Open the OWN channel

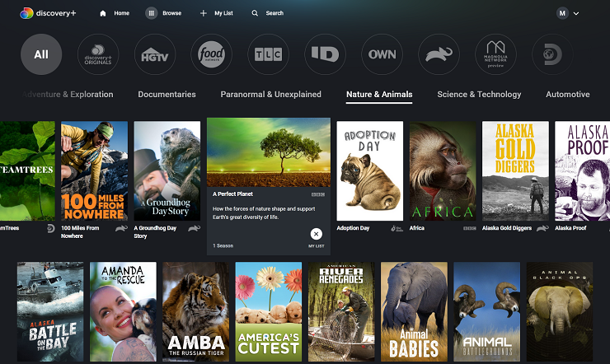click(382, 54)
